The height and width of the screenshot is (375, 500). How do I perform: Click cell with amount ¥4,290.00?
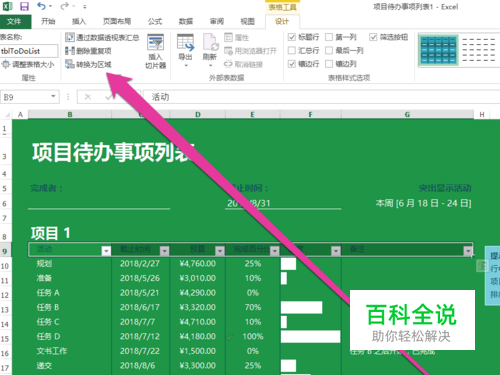coord(198,293)
